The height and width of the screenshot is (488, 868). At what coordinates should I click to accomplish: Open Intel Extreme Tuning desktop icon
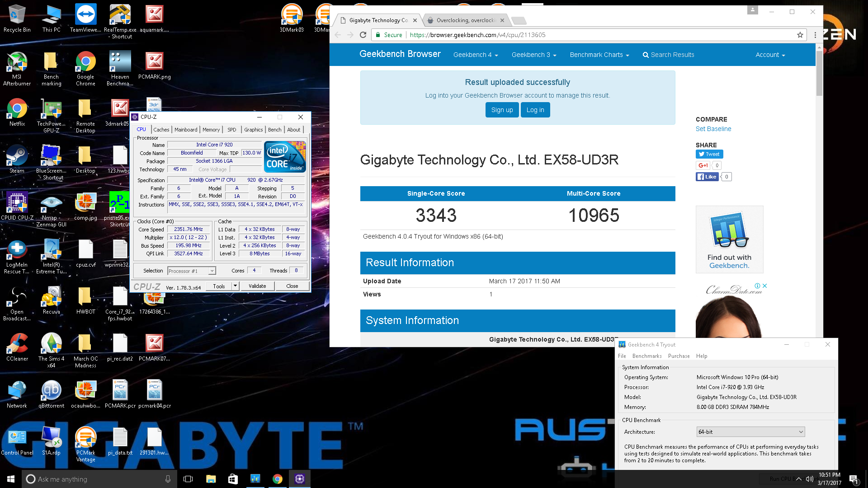pyautogui.click(x=51, y=256)
